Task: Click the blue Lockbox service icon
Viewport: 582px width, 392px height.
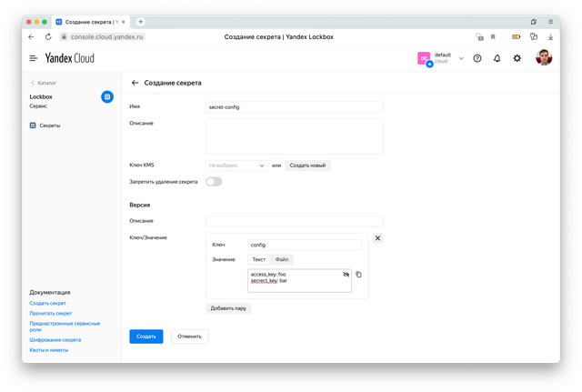Action: tap(107, 96)
